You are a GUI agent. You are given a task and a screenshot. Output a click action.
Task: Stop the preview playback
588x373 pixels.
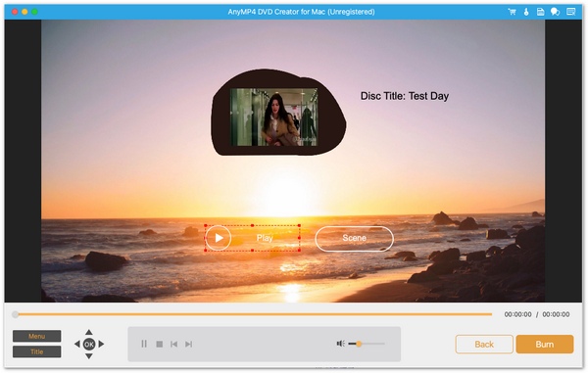click(160, 344)
